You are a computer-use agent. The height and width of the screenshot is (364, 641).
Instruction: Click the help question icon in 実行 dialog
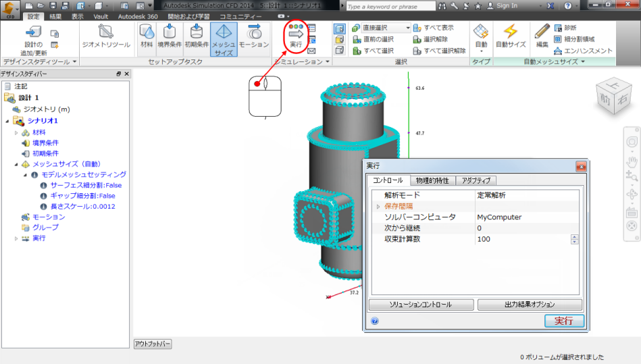(374, 321)
